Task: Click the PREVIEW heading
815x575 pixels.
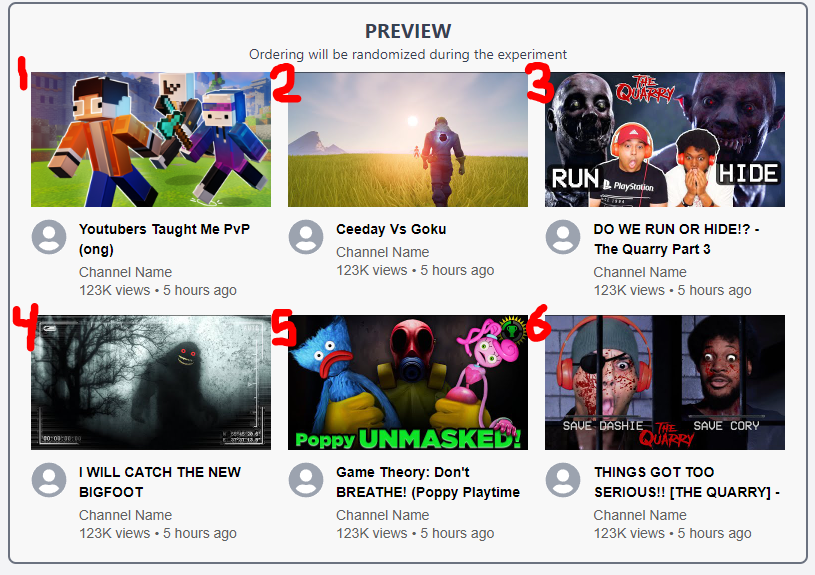Action: [408, 31]
